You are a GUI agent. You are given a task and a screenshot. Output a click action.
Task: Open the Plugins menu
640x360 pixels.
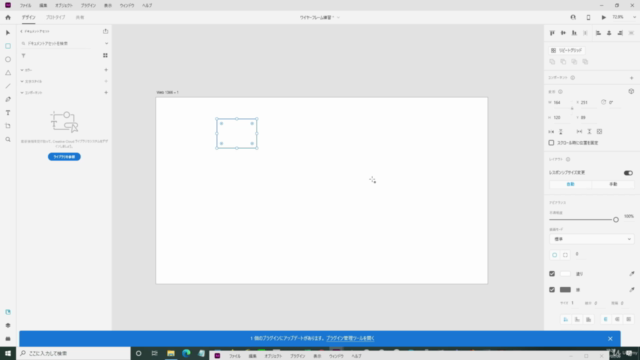[x=88, y=6]
